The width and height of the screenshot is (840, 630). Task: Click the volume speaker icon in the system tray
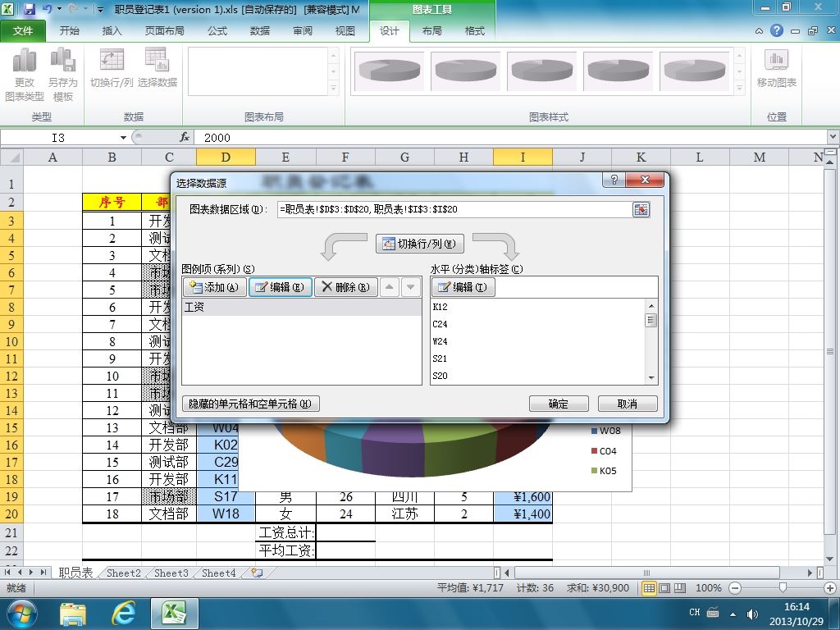(752, 614)
